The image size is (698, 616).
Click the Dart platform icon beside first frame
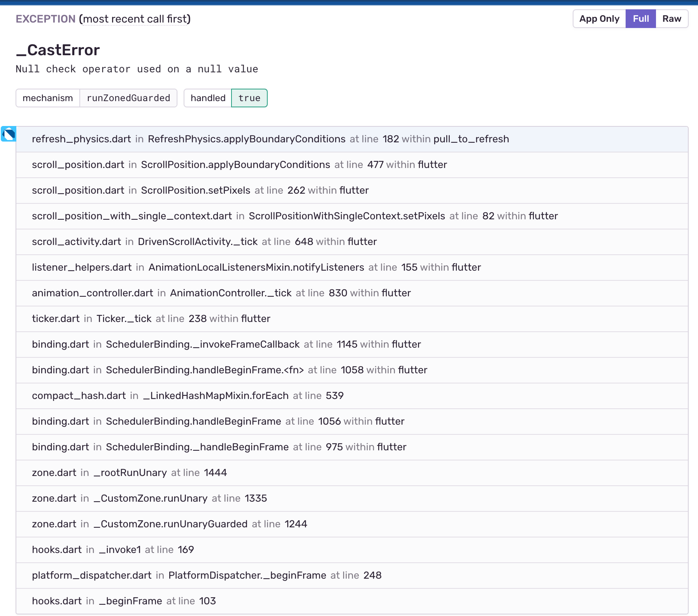coord(9,134)
